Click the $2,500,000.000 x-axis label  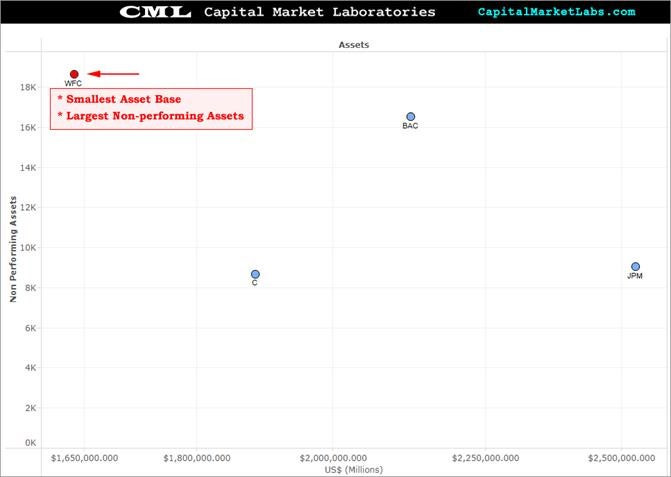point(621,458)
